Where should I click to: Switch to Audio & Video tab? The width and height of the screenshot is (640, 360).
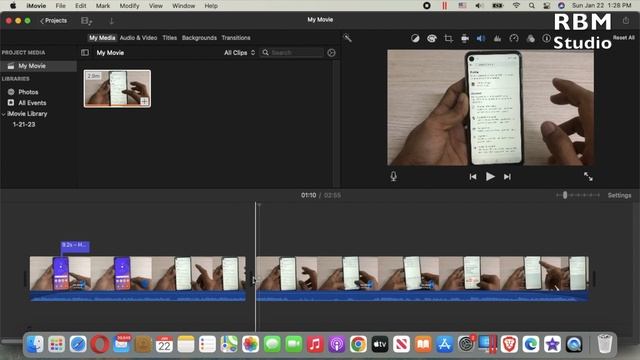point(138,38)
